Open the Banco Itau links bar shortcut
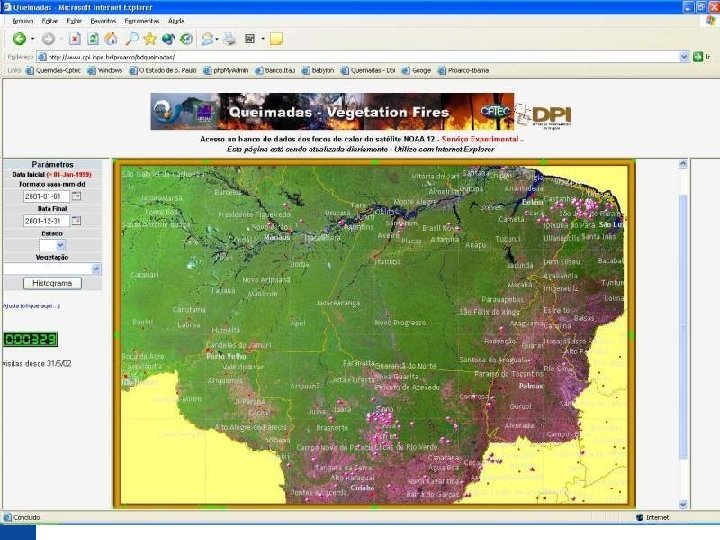 (x=275, y=71)
